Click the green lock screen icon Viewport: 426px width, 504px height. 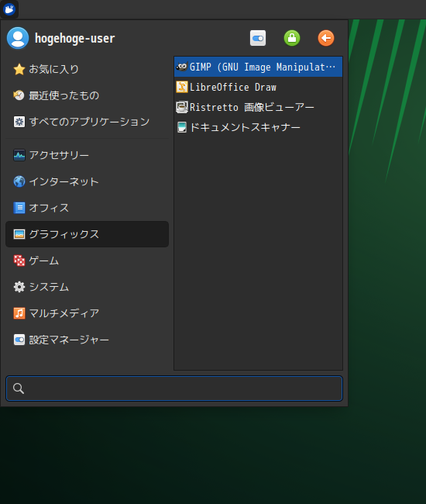point(292,38)
